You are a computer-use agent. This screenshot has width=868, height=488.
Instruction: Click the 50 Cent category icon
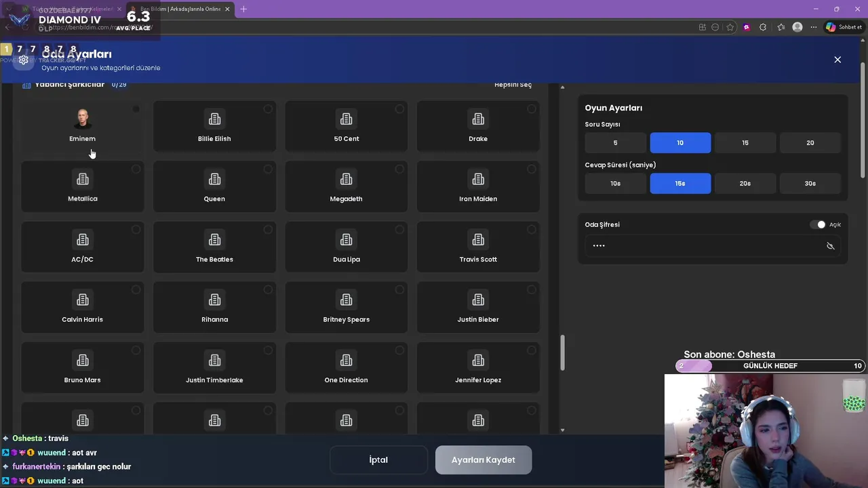346,119
